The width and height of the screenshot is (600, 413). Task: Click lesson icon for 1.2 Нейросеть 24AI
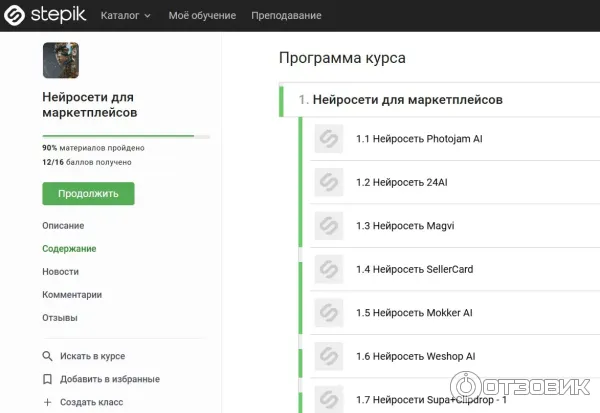pos(329,182)
